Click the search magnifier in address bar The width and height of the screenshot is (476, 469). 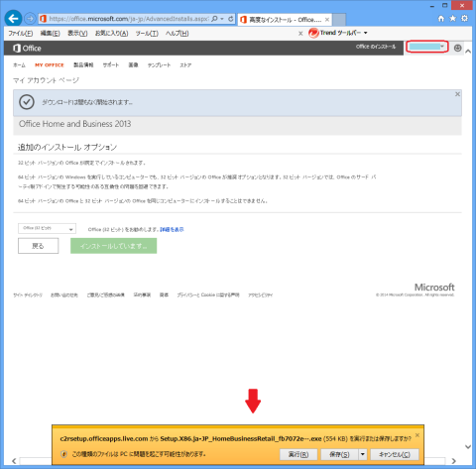(214, 19)
